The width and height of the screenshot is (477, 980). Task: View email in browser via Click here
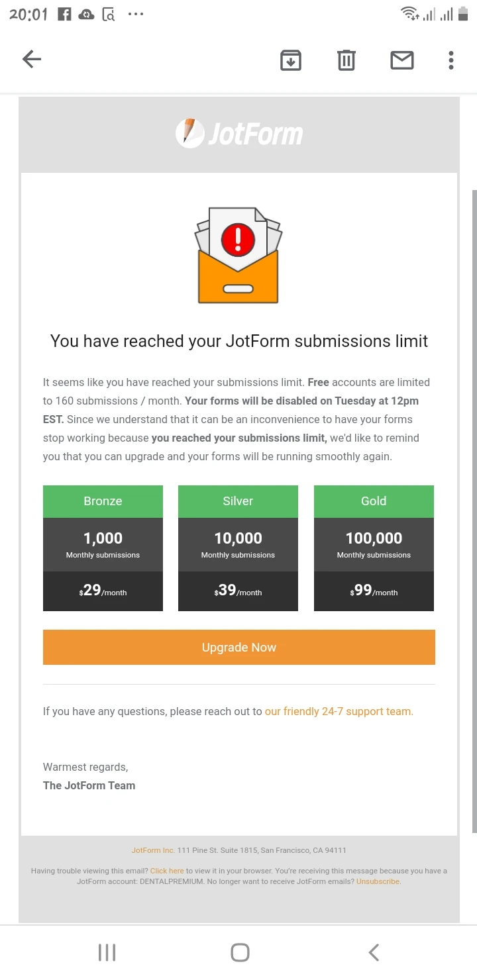click(167, 871)
